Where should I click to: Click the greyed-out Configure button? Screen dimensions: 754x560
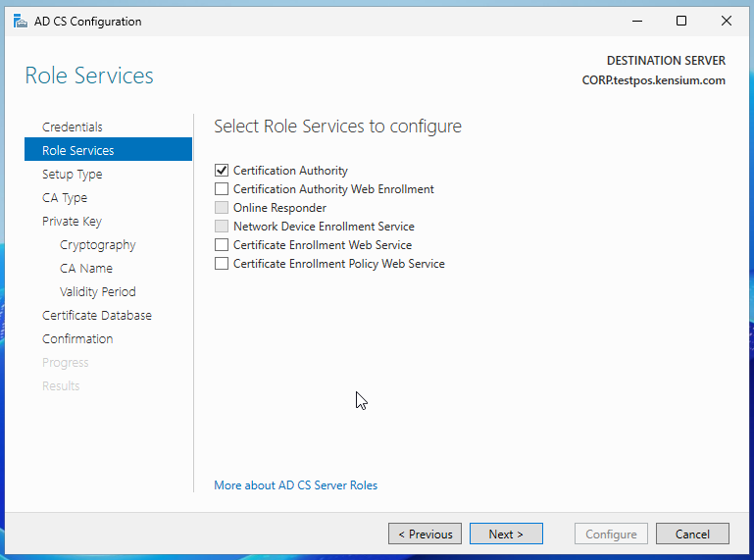pos(611,535)
